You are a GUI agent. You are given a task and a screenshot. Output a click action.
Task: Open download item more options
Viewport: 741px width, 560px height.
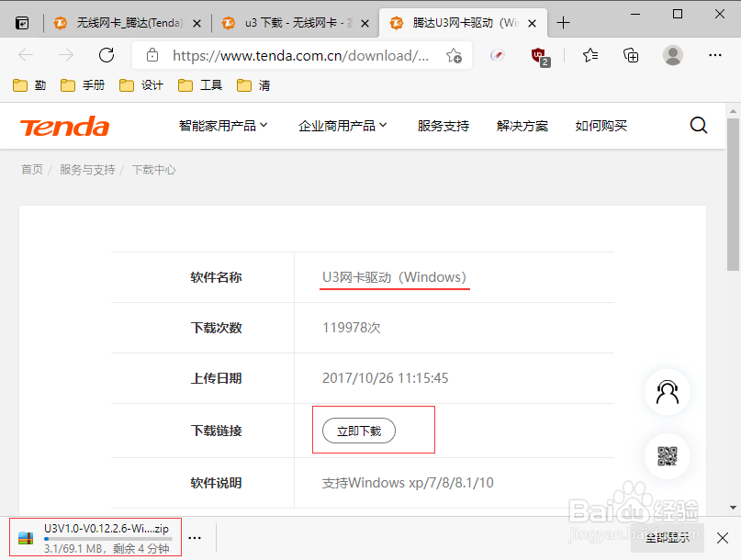(x=195, y=538)
